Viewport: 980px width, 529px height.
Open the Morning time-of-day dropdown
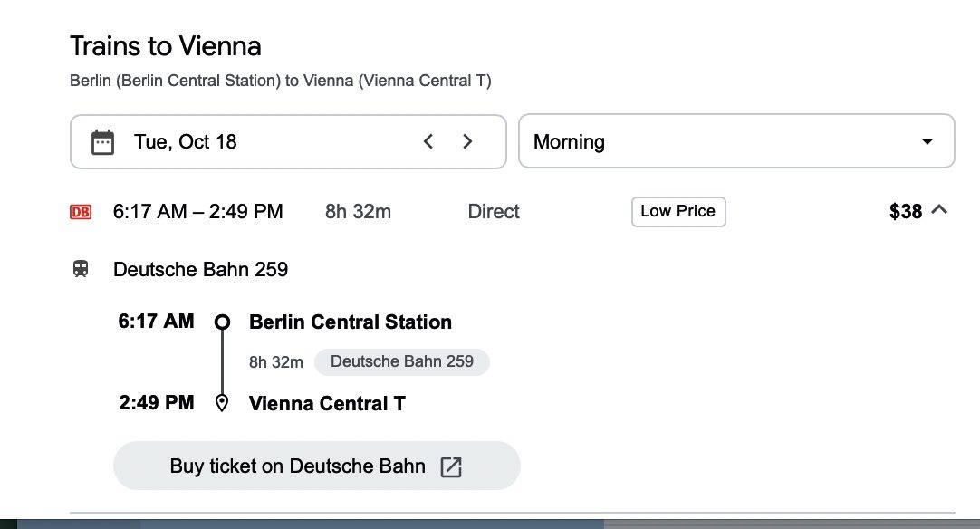point(736,141)
